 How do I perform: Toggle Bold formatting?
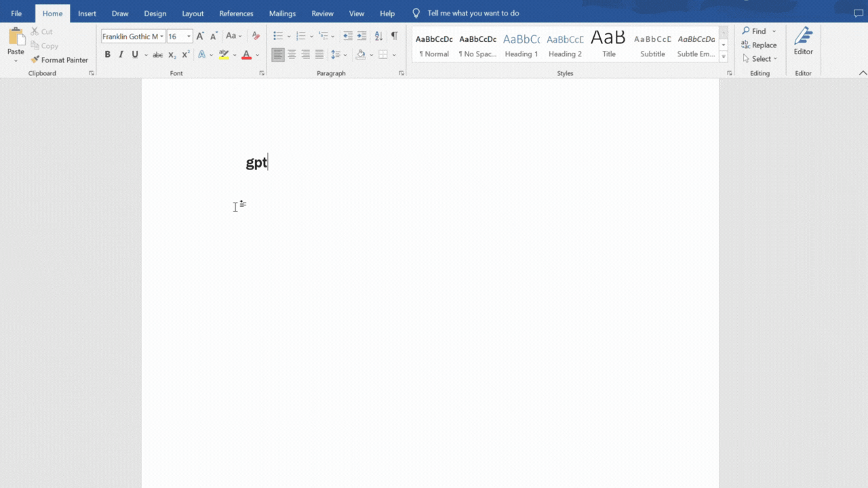click(x=107, y=55)
